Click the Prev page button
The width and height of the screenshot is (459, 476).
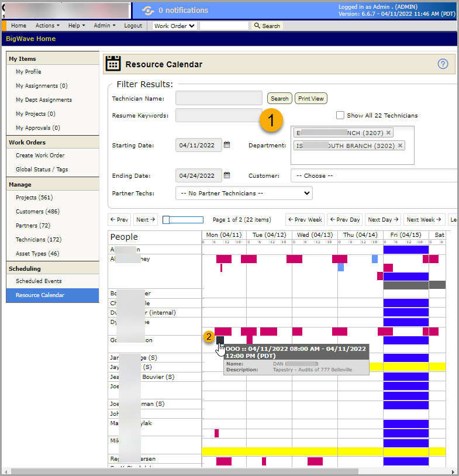(119, 219)
